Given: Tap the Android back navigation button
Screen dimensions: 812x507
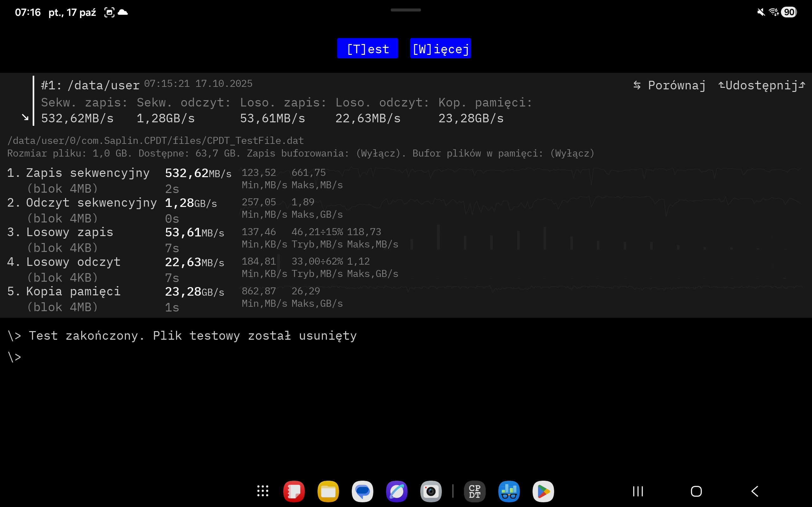Looking at the screenshot, I should [755, 491].
